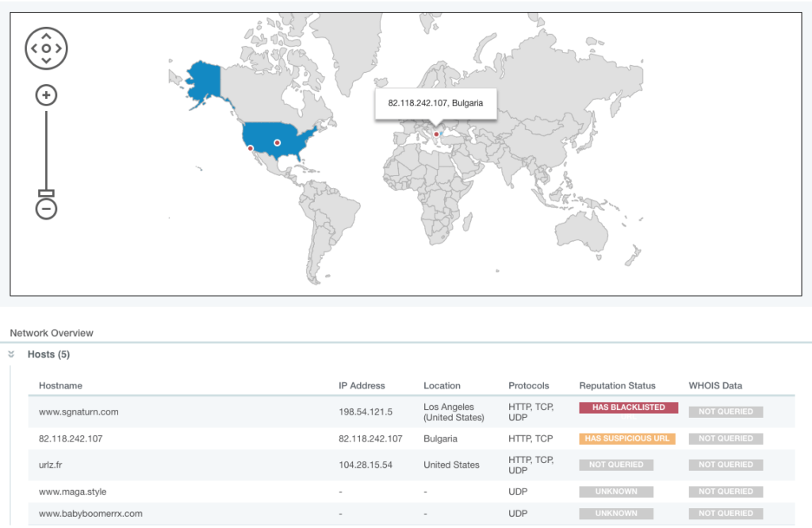Expand the Network Overview section

pos(51,333)
